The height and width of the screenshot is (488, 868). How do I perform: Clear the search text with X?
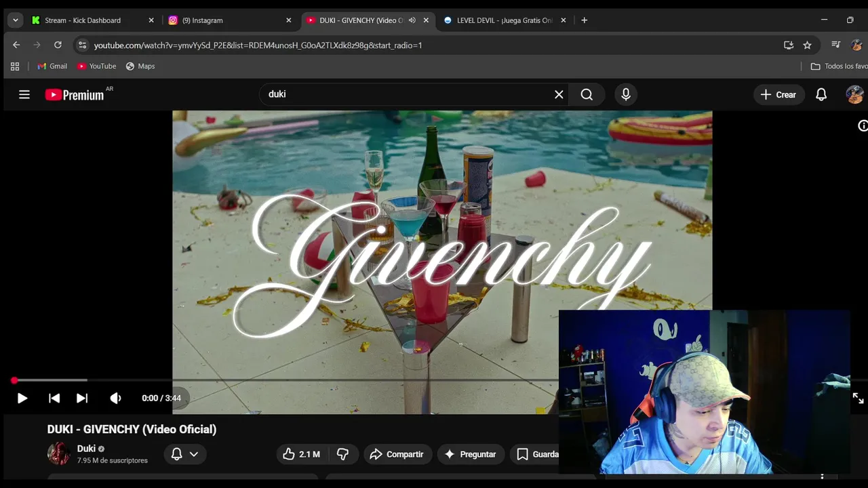[x=559, y=95]
